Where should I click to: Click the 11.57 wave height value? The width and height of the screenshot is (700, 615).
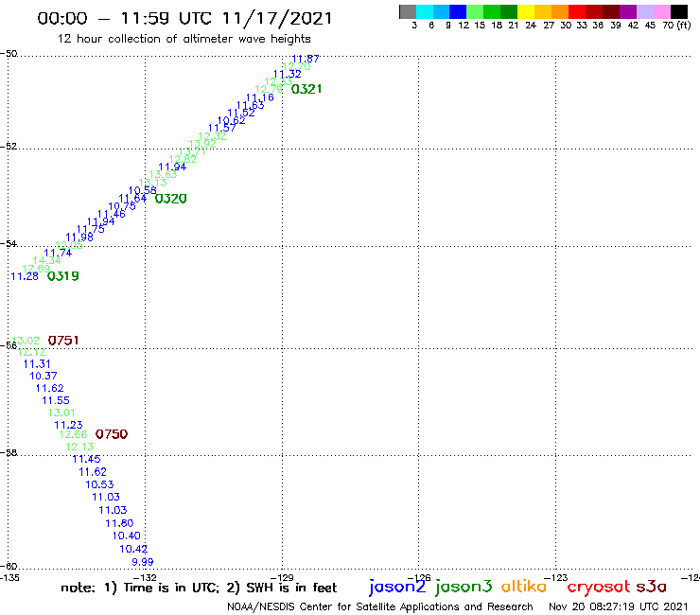[x=222, y=128]
